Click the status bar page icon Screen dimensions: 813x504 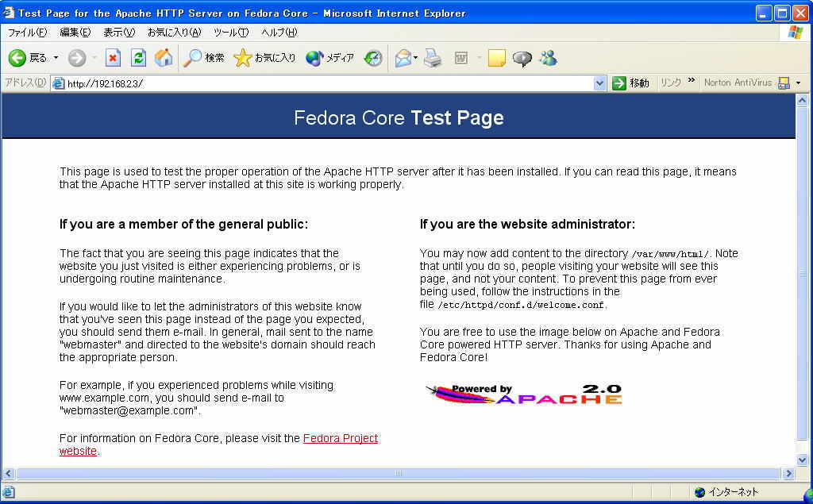tap(8, 492)
